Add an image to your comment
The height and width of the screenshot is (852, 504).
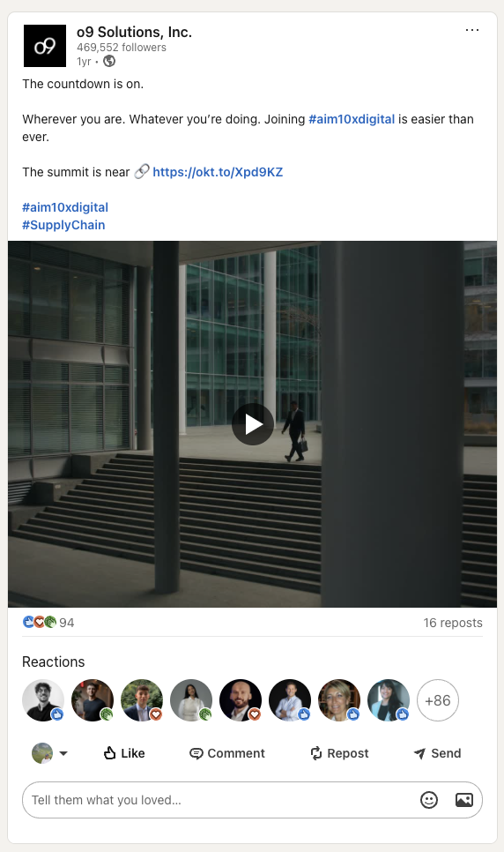point(463,800)
